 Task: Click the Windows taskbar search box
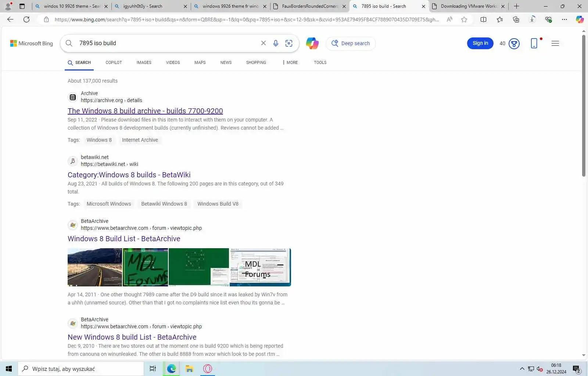point(81,369)
